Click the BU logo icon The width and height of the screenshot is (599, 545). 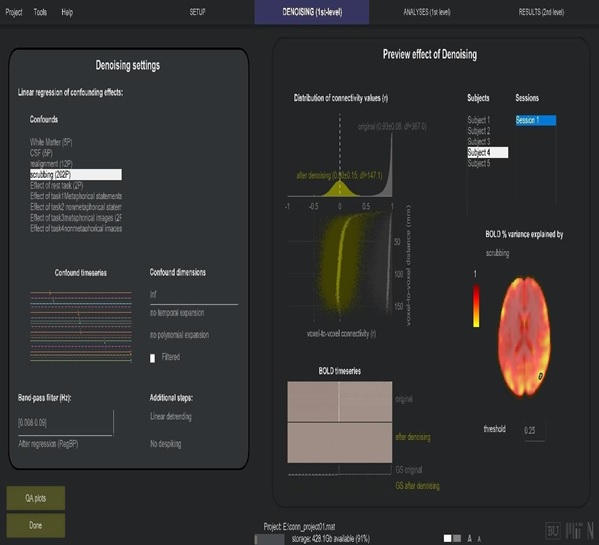(553, 530)
